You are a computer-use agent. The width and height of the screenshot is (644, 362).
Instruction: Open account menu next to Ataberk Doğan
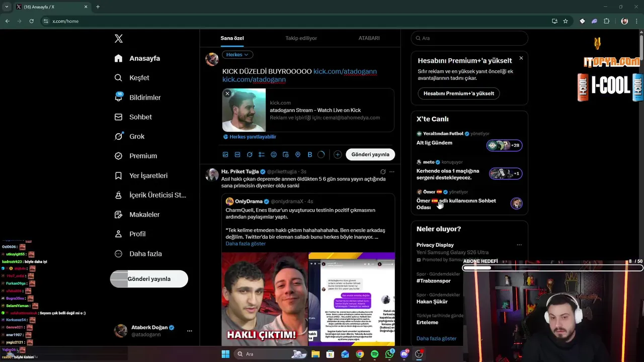[190, 331]
